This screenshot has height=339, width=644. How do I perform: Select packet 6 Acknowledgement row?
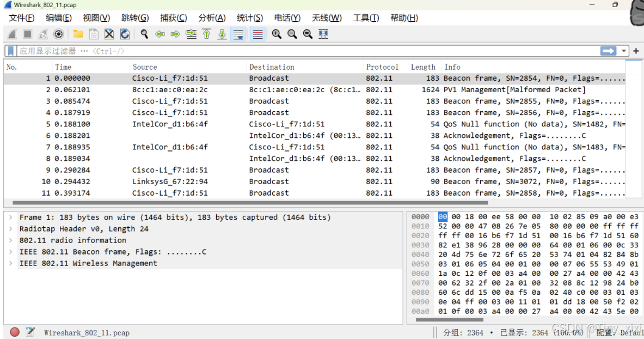click(x=315, y=136)
